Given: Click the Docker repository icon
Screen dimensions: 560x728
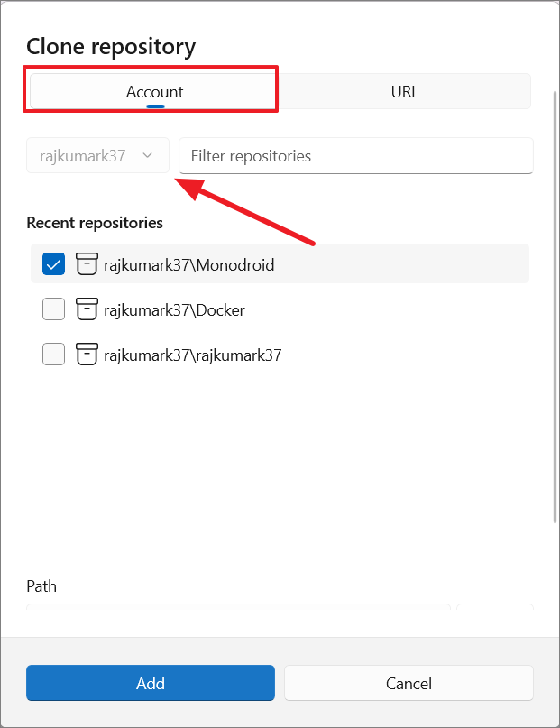Looking at the screenshot, I should [87, 309].
